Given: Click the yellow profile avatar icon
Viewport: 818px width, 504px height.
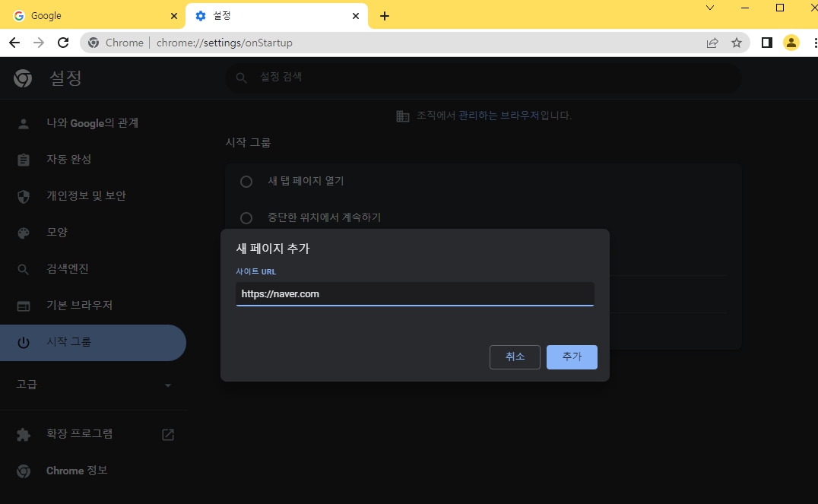Looking at the screenshot, I should [791, 43].
